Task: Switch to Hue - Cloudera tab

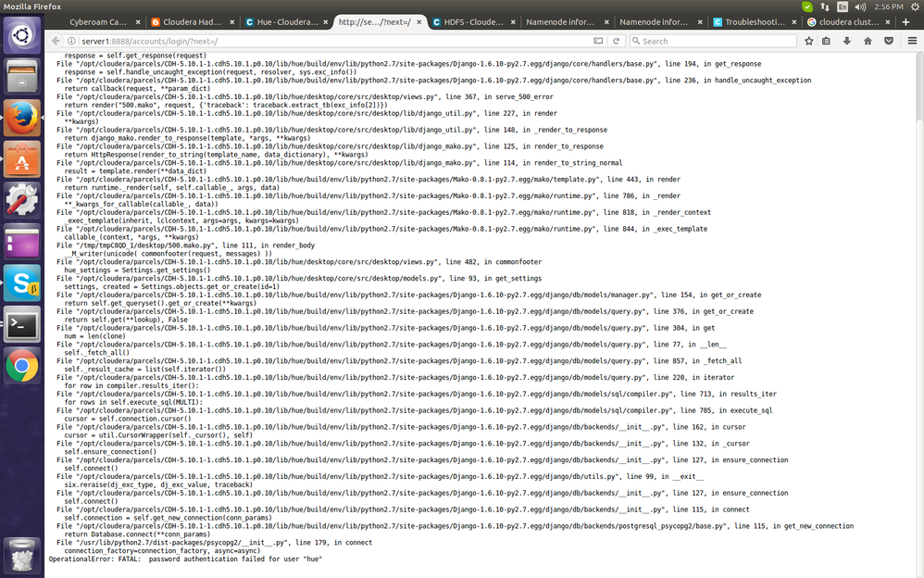Action: point(287,22)
